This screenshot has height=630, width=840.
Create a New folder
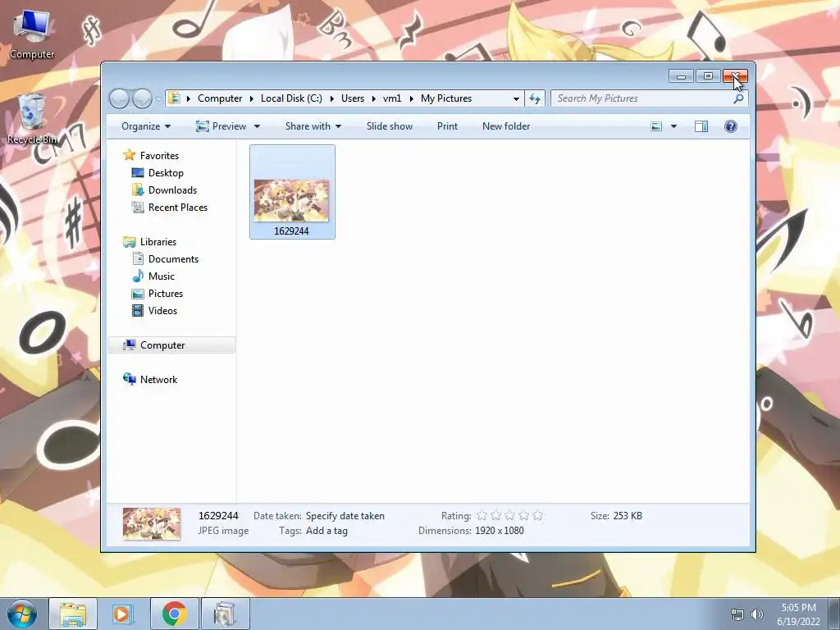click(506, 126)
